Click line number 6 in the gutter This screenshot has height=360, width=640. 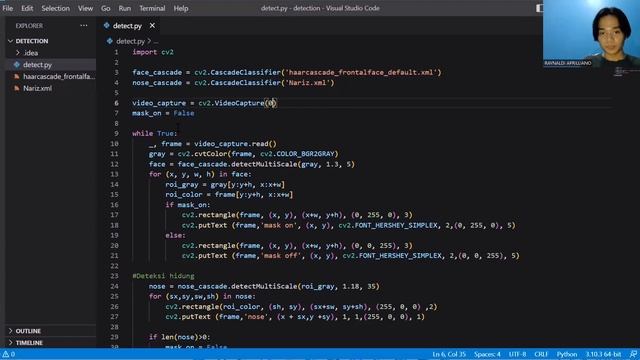coord(116,103)
